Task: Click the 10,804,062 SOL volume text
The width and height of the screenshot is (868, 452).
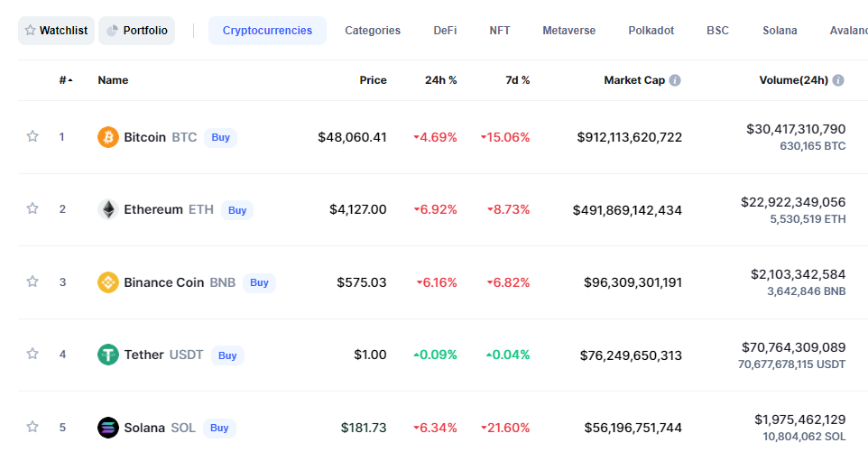Action: click(x=804, y=437)
